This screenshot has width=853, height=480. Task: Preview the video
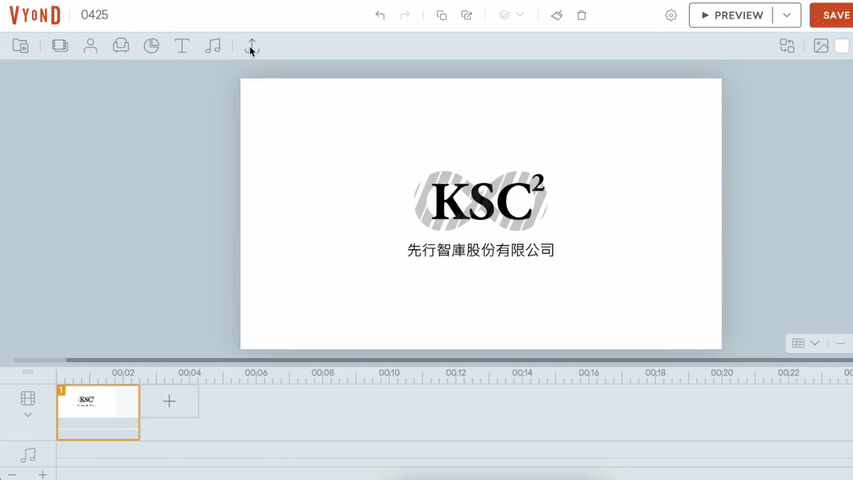tap(732, 15)
